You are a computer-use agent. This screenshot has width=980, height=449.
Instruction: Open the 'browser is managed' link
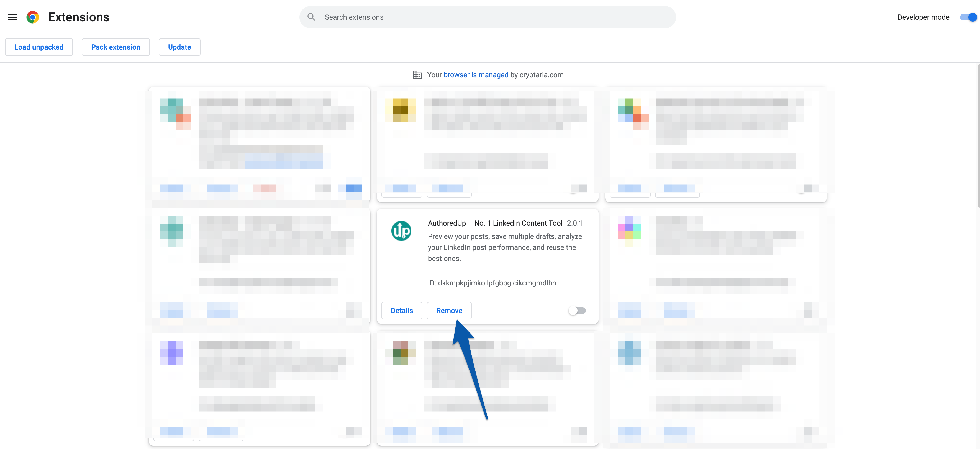click(476, 75)
